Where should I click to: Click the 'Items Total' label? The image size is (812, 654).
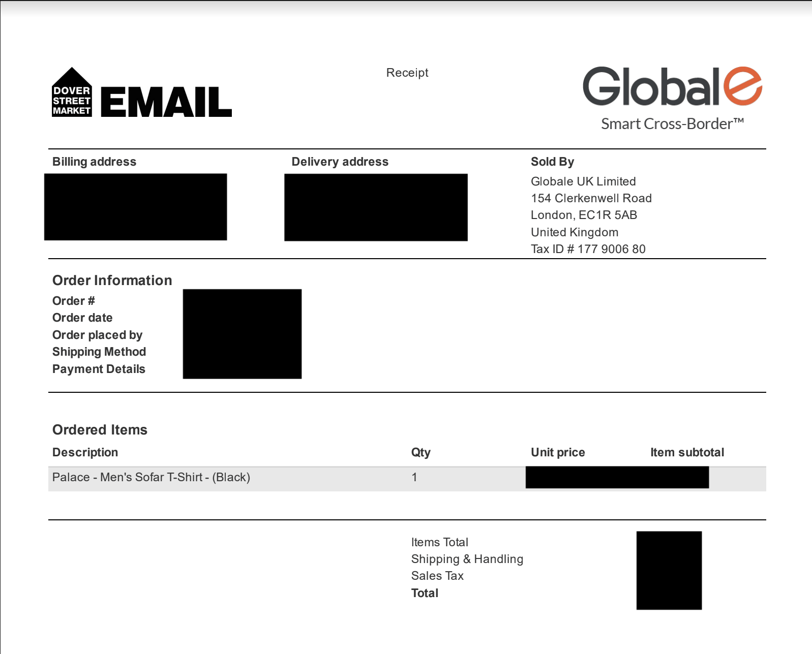point(440,542)
